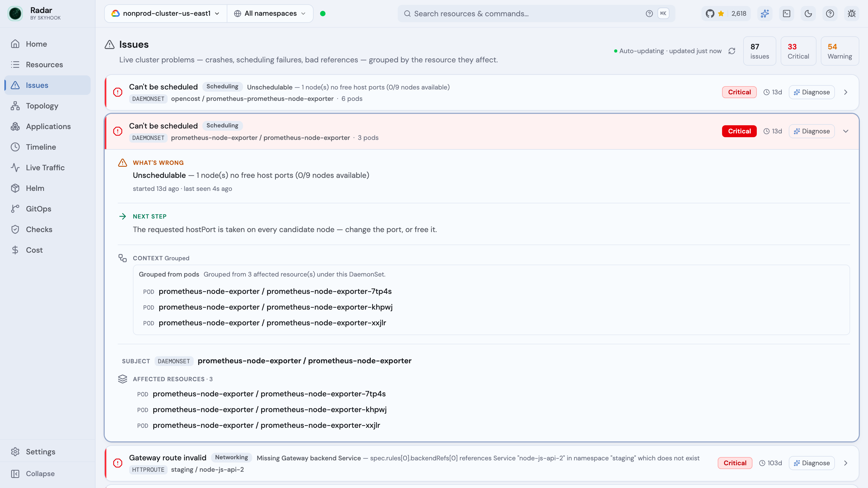This screenshot has width=868, height=488.
Task: Click the Scheduling tag on opencost issue
Action: click(222, 86)
